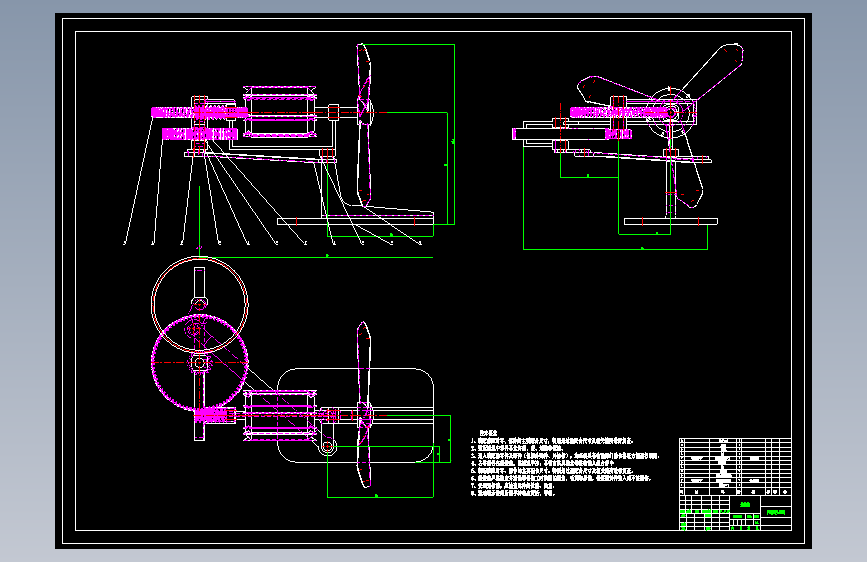Viewport: 867px width, 562px height.
Task: Select the tall green height dimension beside the top-left propeller
Action: click(455, 134)
